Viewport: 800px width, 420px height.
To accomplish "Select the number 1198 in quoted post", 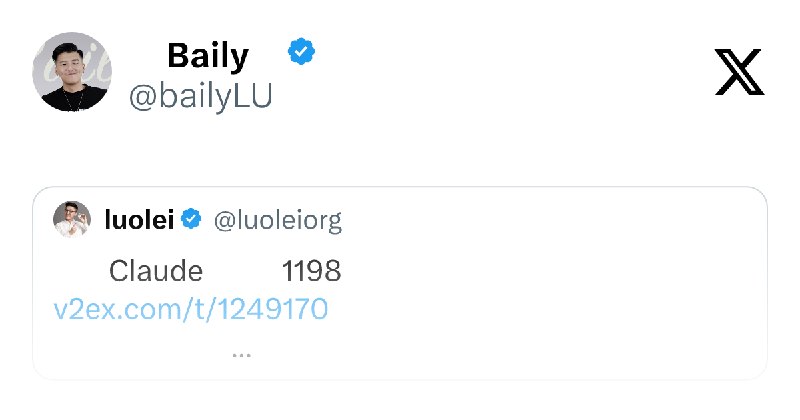I will pyautogui.click(x=311, y=271).
